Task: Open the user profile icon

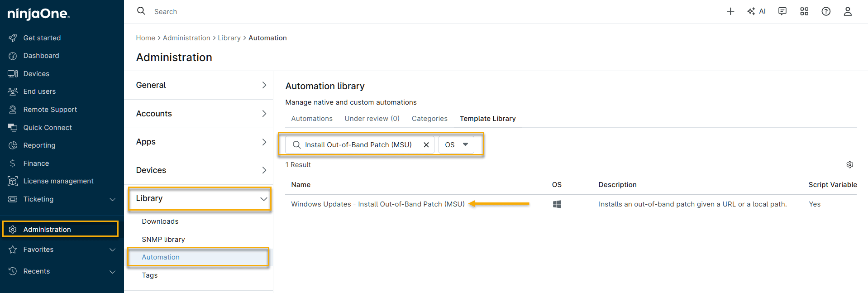Action: tap(848, 11)
